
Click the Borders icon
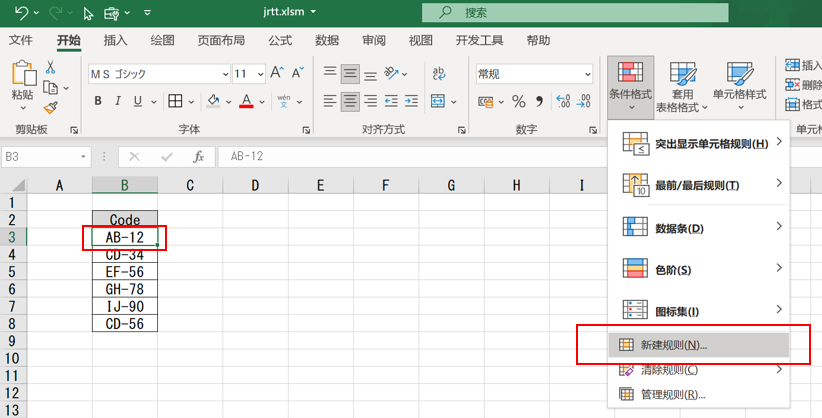tap(175, 101)
